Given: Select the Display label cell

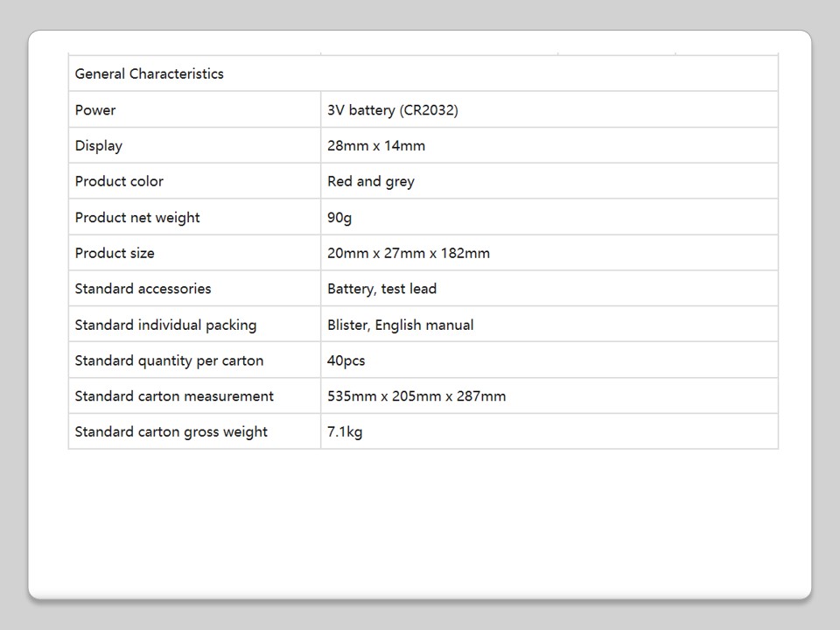Looking at the screenshot, I should pyautogui.click(x=99, y=146).
